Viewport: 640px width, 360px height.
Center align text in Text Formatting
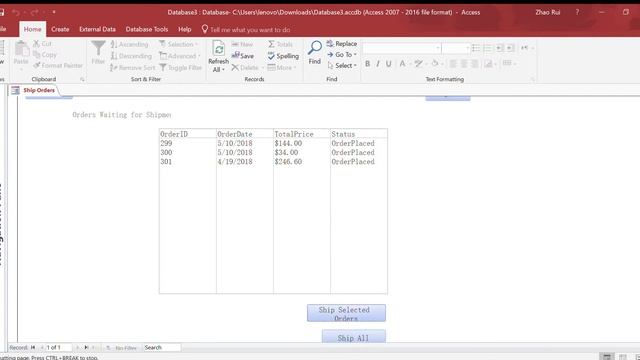(464, 64)
